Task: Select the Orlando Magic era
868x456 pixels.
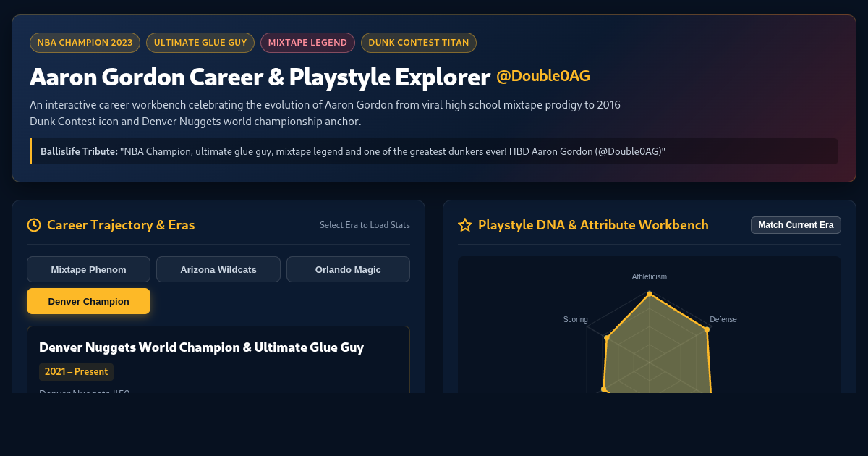Action: (348, 269)
